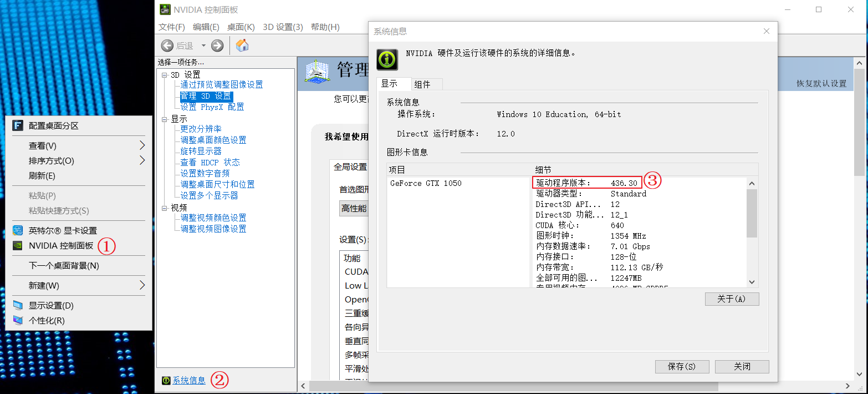Click the Back arrow icon in NVIDIA toolbar

click(167, 46)
